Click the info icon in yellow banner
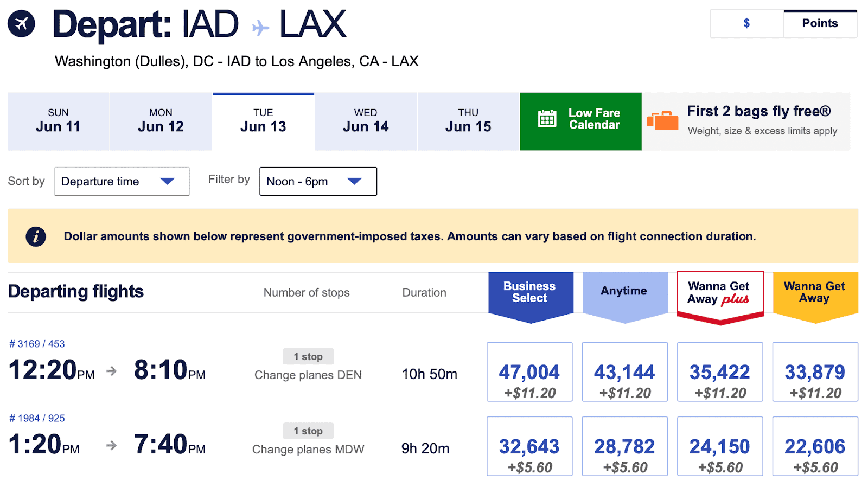 point(36,236)
